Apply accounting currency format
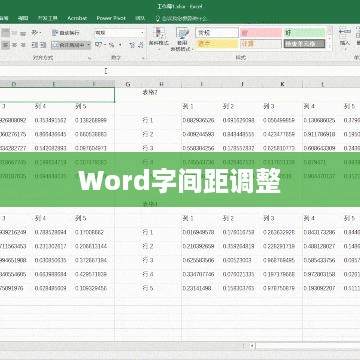 [98, 45]
